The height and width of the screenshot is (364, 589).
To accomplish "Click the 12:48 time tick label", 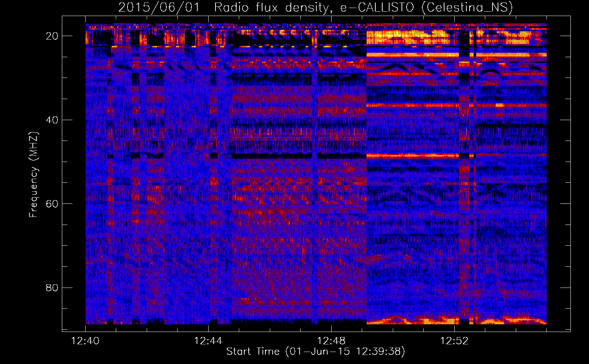I will 331,341.
